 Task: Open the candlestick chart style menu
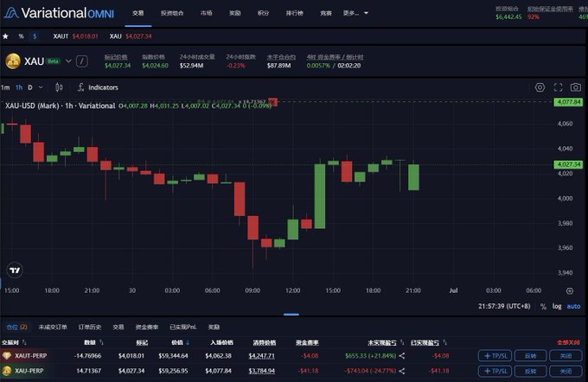[59, 87]
